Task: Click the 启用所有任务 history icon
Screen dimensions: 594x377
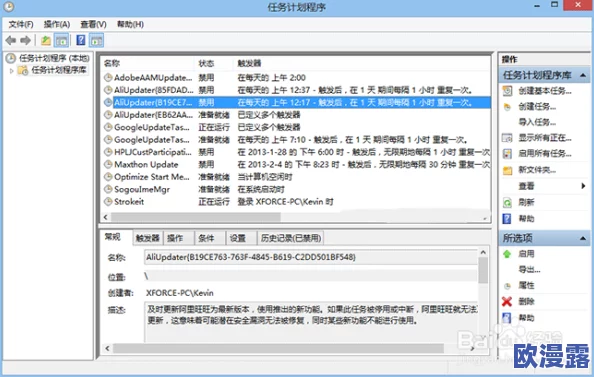Action: (507, 153)
